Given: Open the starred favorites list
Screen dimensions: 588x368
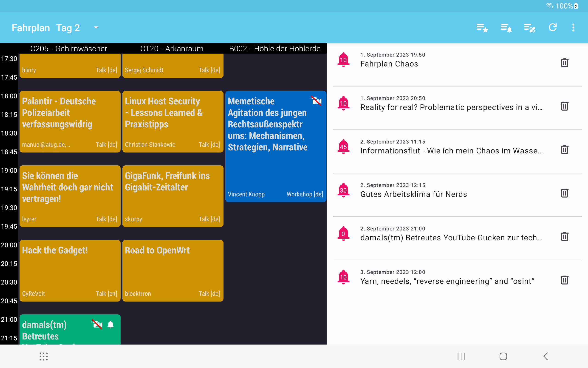Looking at the screenshot, I should (x=482, y=28).
